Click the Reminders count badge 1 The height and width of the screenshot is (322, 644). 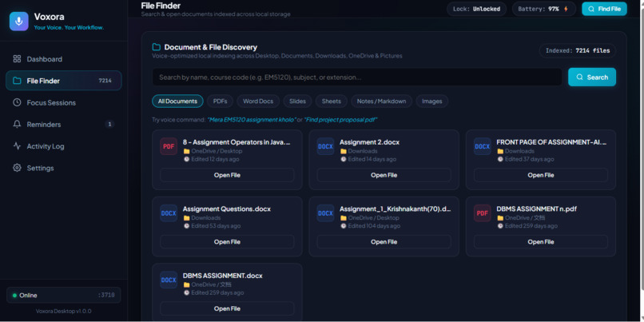click(109, 124)
